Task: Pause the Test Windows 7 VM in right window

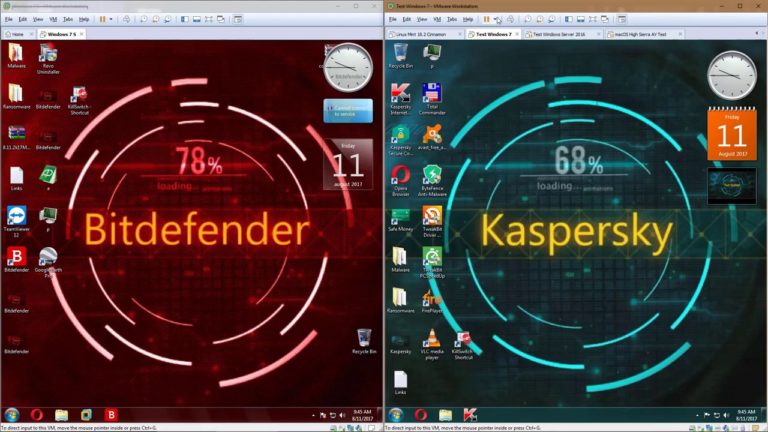Action: click(x=486, y=19)
